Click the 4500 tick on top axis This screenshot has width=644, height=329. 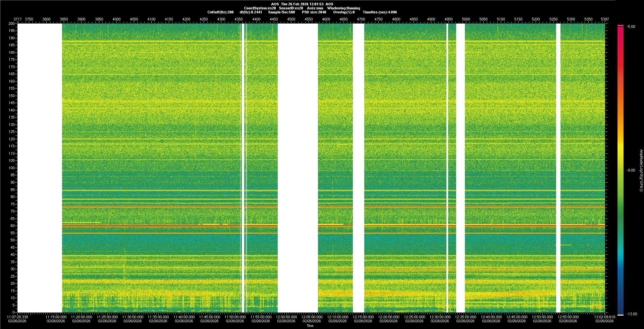pyautogui.click(x=291, y=19)
